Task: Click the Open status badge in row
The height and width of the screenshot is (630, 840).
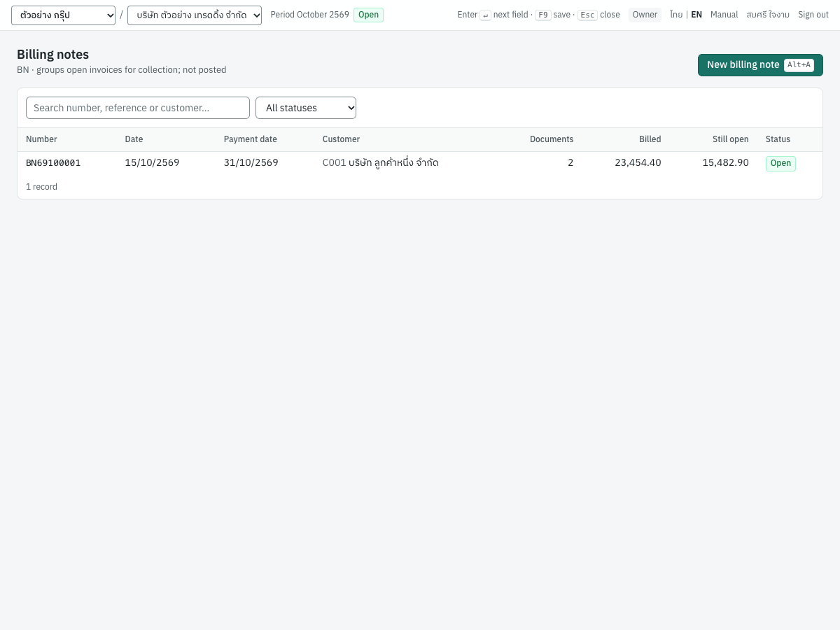Action: (780, 164)
